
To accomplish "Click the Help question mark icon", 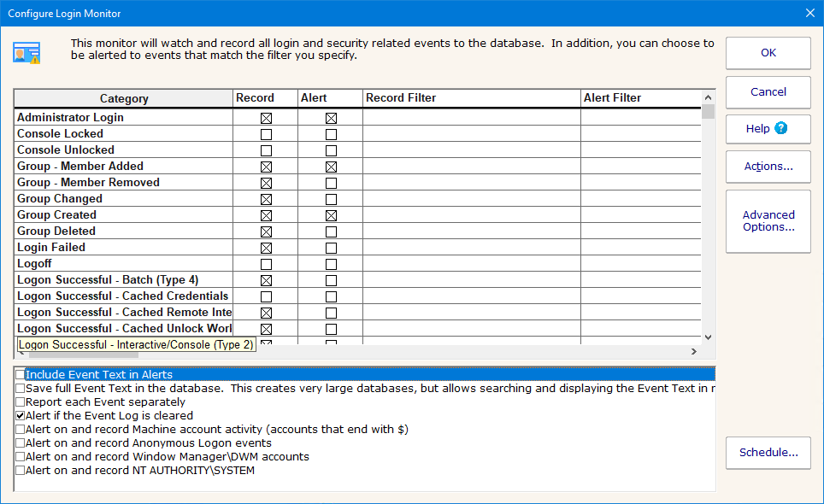I will tap(780, 128).
